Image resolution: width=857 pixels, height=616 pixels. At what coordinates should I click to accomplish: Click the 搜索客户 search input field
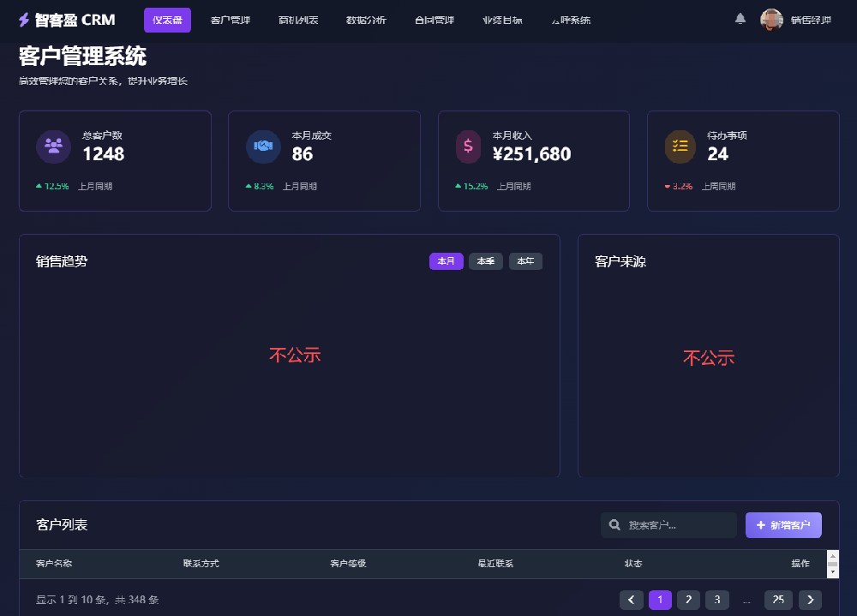point(677,525)
